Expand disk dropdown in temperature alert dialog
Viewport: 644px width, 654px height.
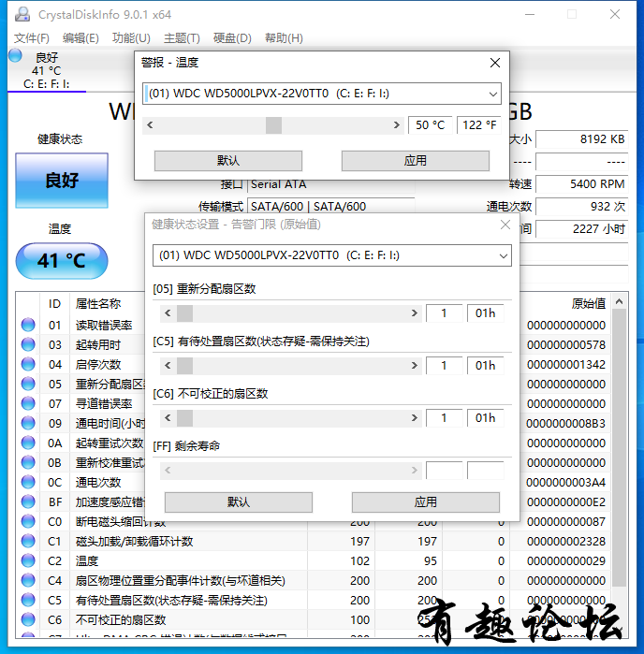coord(493,94)
